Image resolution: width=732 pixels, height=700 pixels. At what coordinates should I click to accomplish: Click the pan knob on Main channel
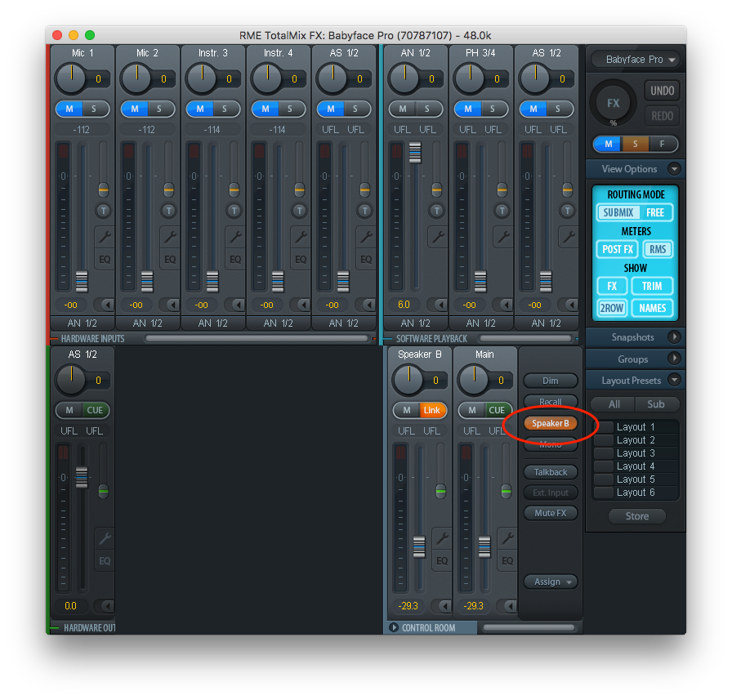tap(474, 379)
